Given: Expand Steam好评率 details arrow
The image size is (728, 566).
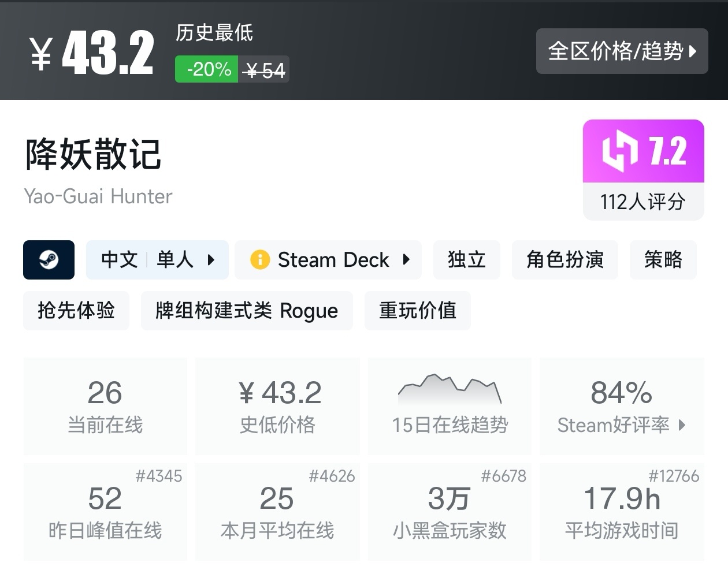Looking at the screenshot, I should tap(682, 425).
